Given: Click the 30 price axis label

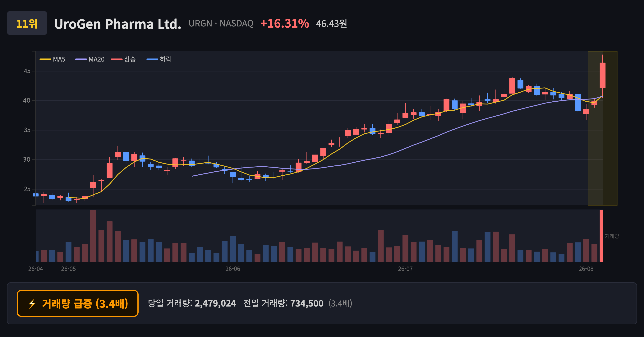Looking at the screenshot, I should (x=27, y=159).
